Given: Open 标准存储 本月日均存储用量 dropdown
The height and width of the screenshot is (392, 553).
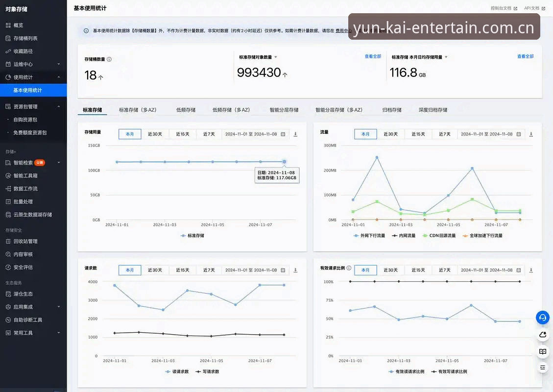Looking at the screenshot, I should pos(446,57).
